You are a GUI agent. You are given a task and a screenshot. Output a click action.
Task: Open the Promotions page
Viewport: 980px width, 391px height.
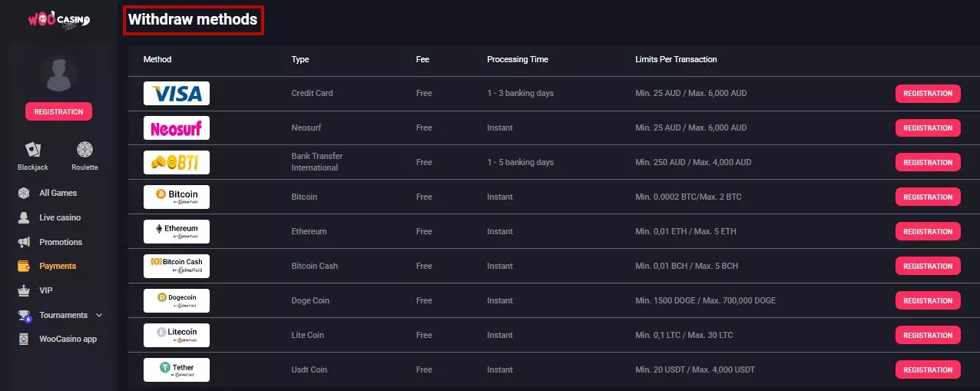tap(61, 242)
